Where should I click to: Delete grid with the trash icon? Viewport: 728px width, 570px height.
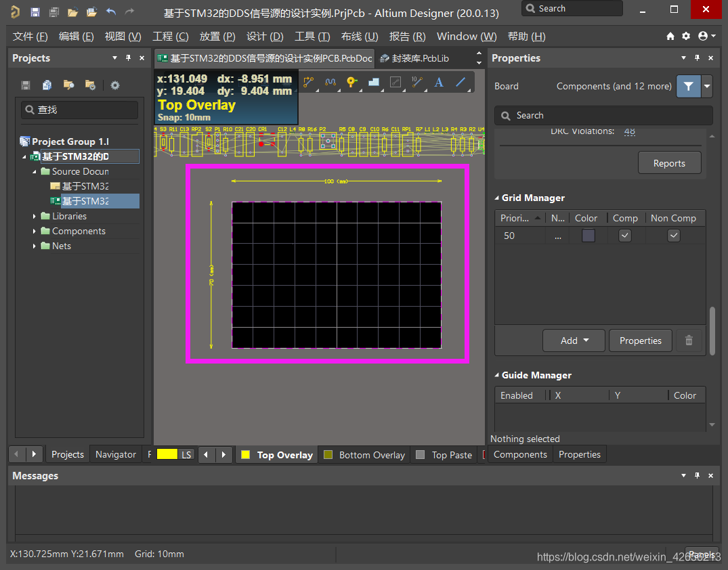(x=689, y=341)
